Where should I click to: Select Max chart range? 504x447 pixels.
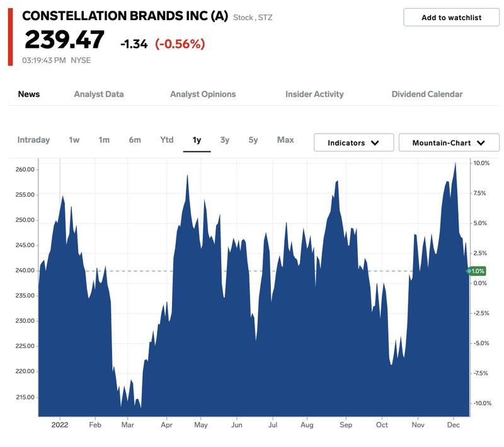point(285,140)
